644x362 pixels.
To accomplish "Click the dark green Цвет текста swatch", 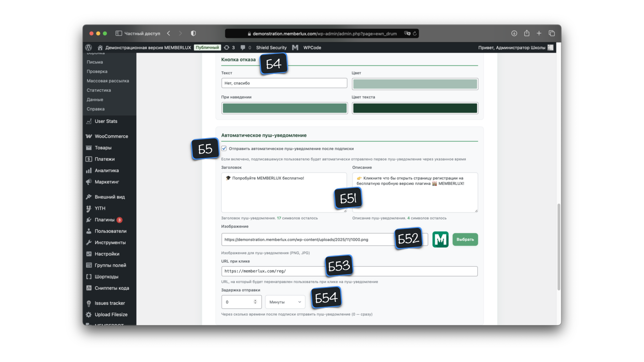I will [415, 108].
